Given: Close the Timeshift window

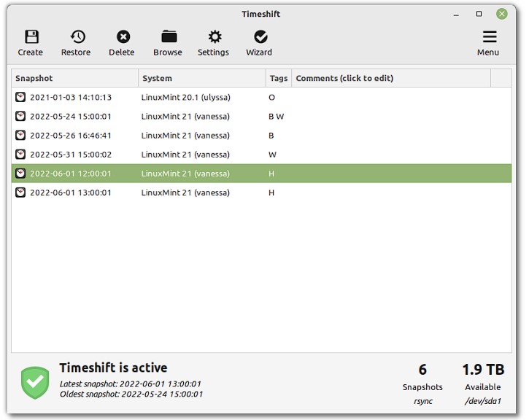Looking at the screenshot, I should point(502,14).
